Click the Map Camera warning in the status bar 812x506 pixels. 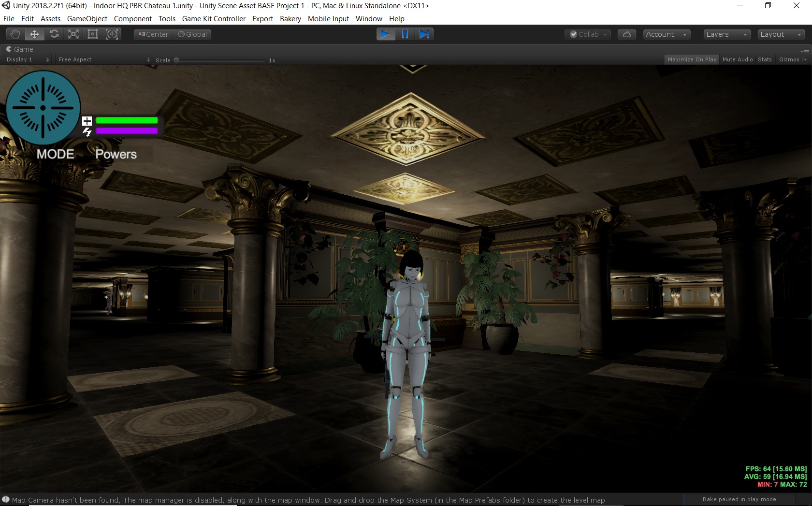304,500
